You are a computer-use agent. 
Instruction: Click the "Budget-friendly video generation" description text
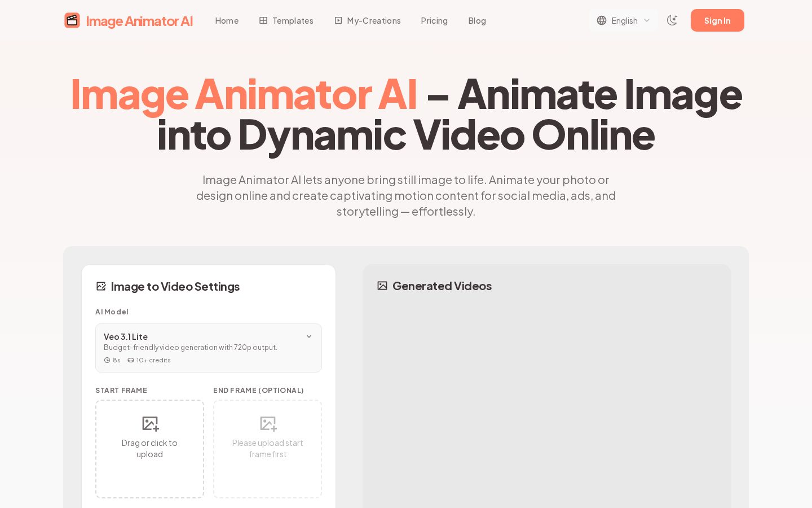pyautogui.click(x=191, y=347)
